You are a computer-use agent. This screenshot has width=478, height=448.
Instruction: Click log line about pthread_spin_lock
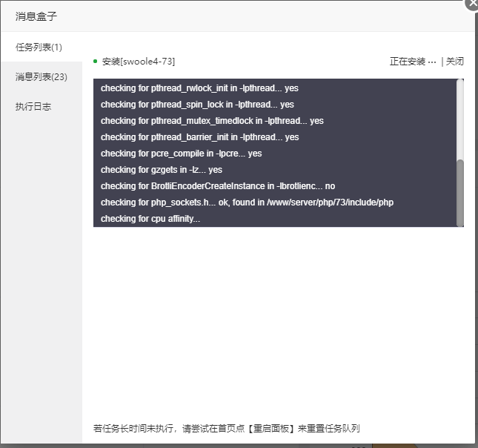(x=197, y=105)
